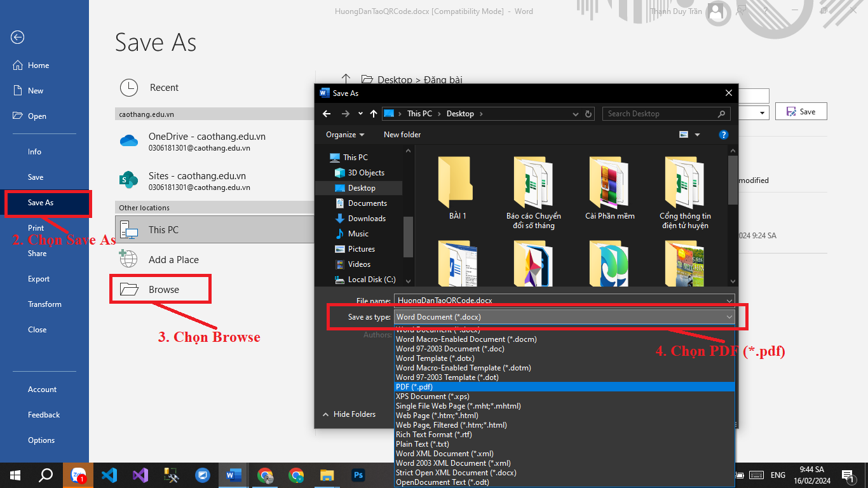Open the Organize dropdown menu

pyautogui.click(x=345, y=135)
